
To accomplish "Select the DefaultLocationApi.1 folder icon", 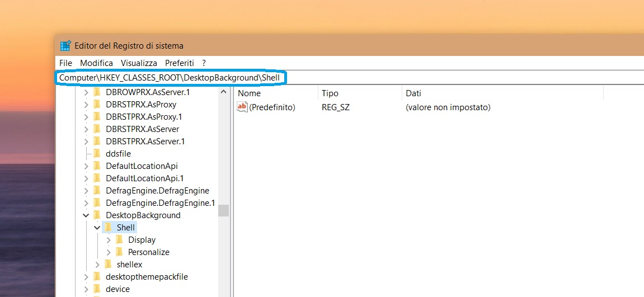I will tap(97, 178).
